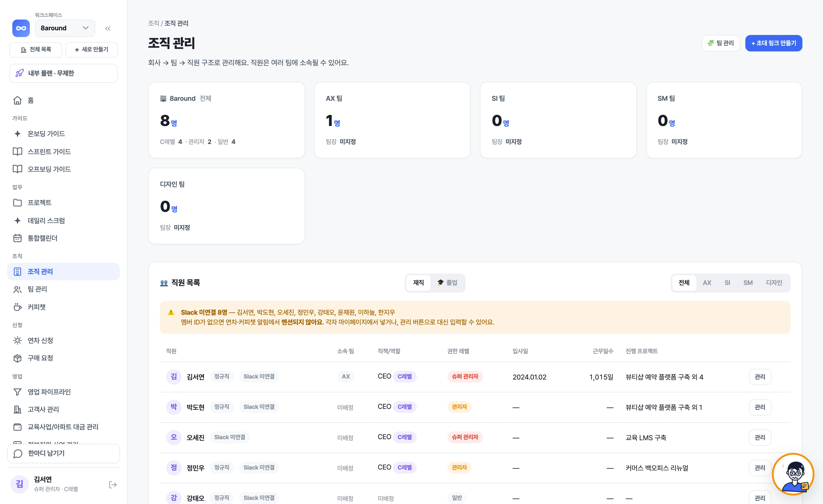Screen dimensions: 823x504
Task: Click the 조직 breadcrumb link
Action: tap(154, 23)
